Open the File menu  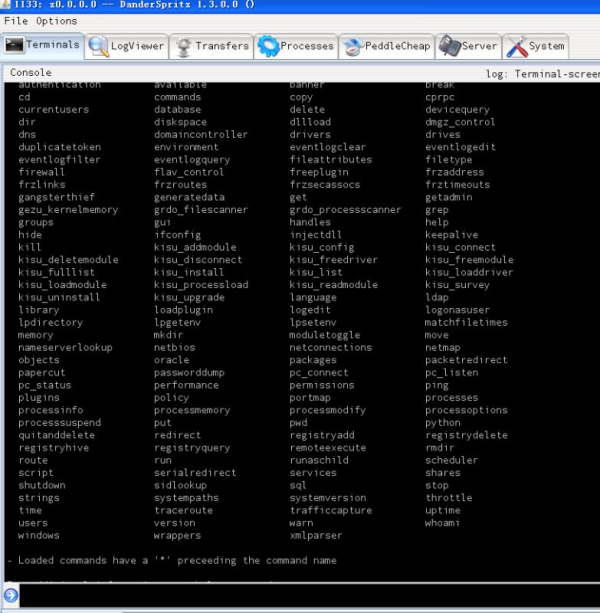[15, 21]
